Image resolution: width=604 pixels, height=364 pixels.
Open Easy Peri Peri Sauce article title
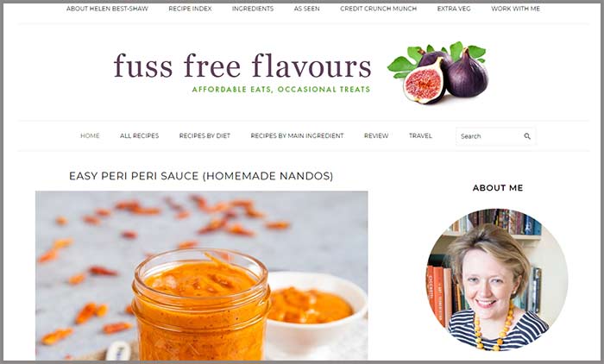(201, 176)
